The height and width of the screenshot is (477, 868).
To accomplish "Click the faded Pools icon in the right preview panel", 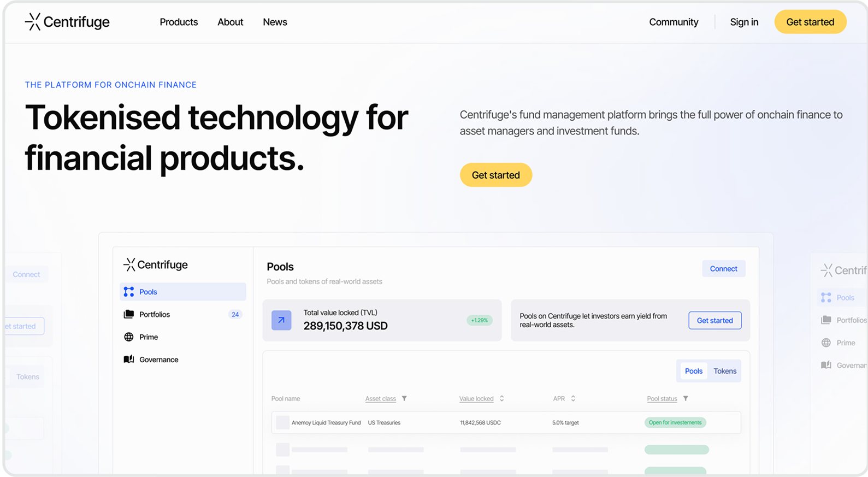I will [826, 298].
